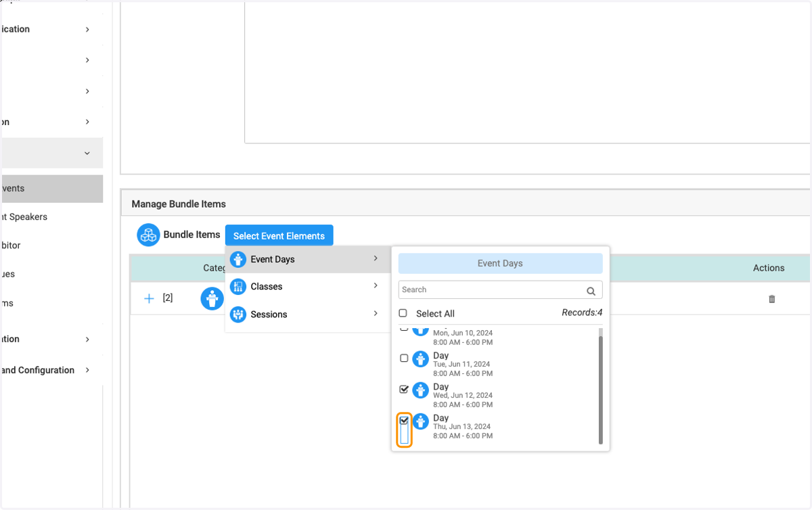
Task: Click the 'Bundle Items' label
Action: coord(191,235)
